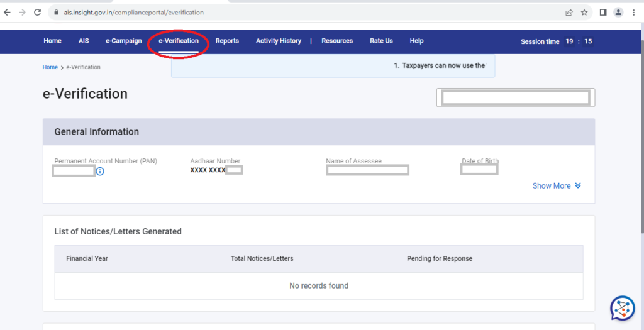The image size is (644, 330).
Task: Bookmark page with star icon
Action: tap(584, 12)
